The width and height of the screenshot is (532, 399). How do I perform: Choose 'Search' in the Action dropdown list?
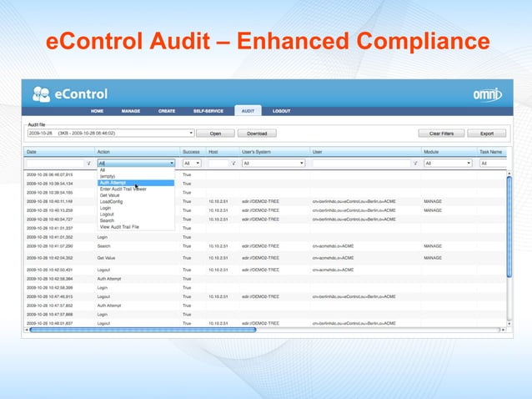pos(136,220)
